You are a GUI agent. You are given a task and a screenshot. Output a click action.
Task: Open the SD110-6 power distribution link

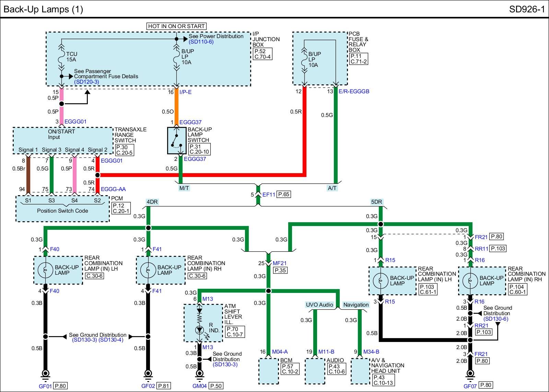(x=201, y=42)
